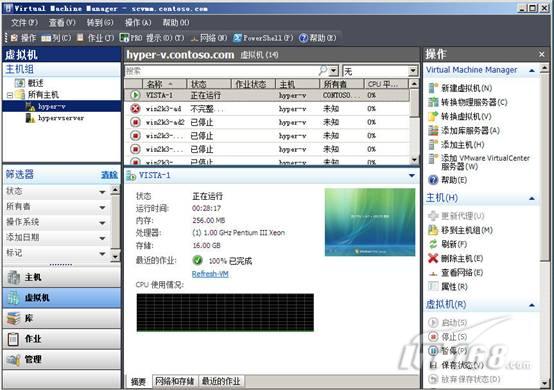Click the 帮助(E) question mark icon
Viewport: 554px width, 390px height.
click(x=433, y=180)
